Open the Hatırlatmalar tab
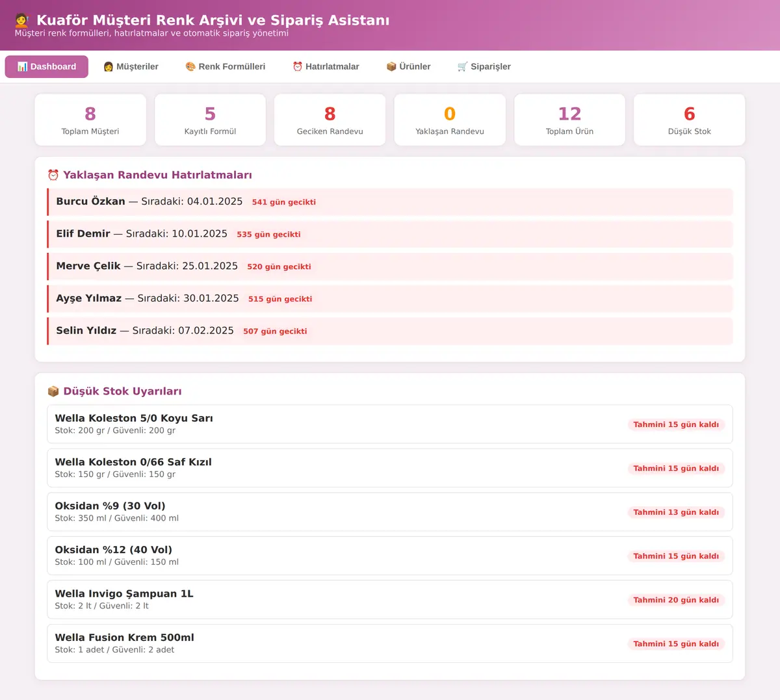The width and height of the screenshot is (780, 700). coord(326,67)
